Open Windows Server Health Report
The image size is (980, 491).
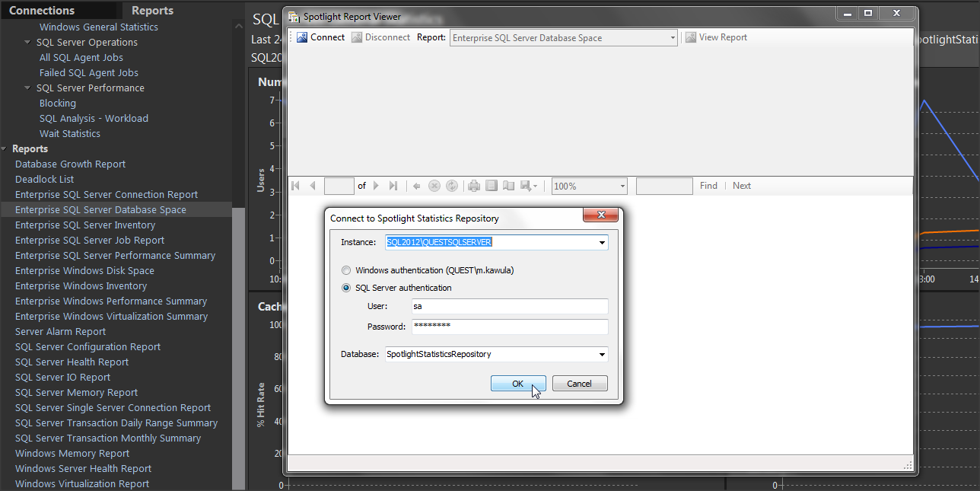[x=84, y=468]
